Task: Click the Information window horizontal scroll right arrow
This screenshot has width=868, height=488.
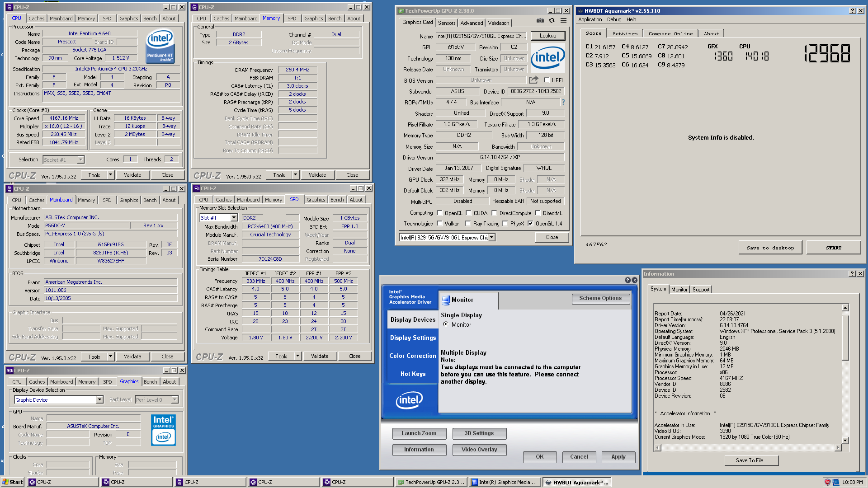Action: click(x=838, y=448)
